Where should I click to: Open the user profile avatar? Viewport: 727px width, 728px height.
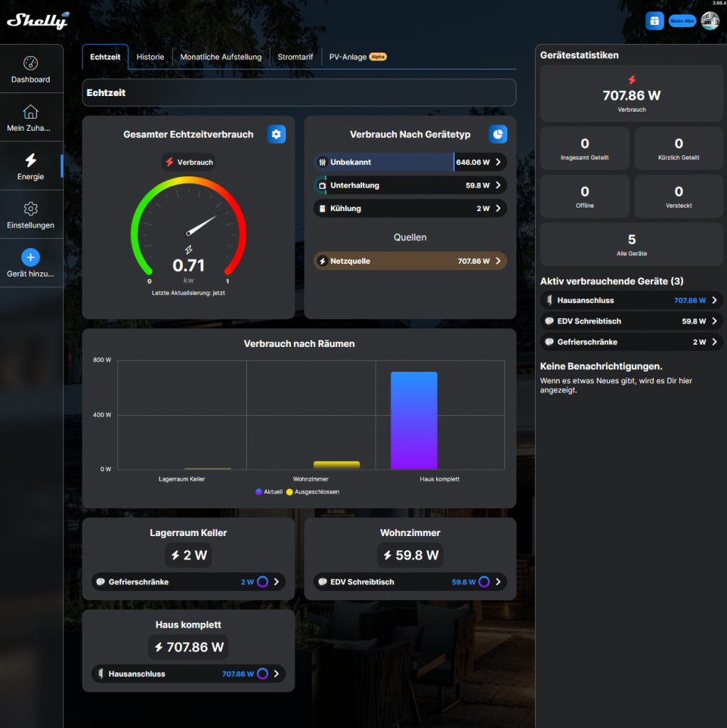[x=709, y=21]
